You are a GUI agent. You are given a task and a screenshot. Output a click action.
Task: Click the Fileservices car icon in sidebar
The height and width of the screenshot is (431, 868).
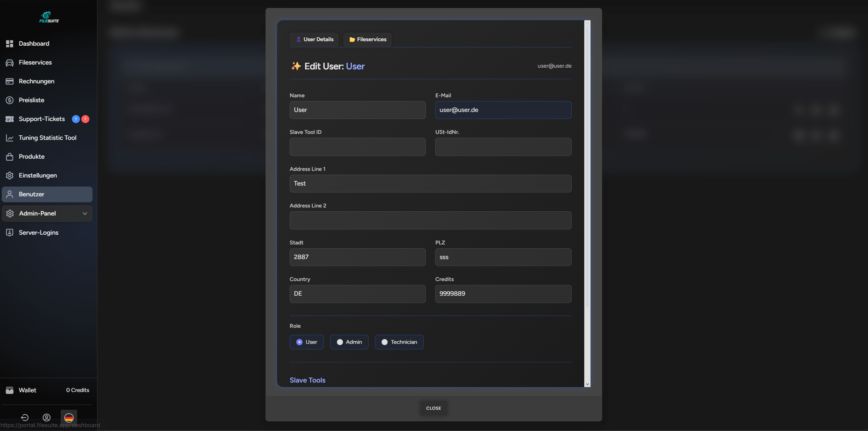pos(9,62)
